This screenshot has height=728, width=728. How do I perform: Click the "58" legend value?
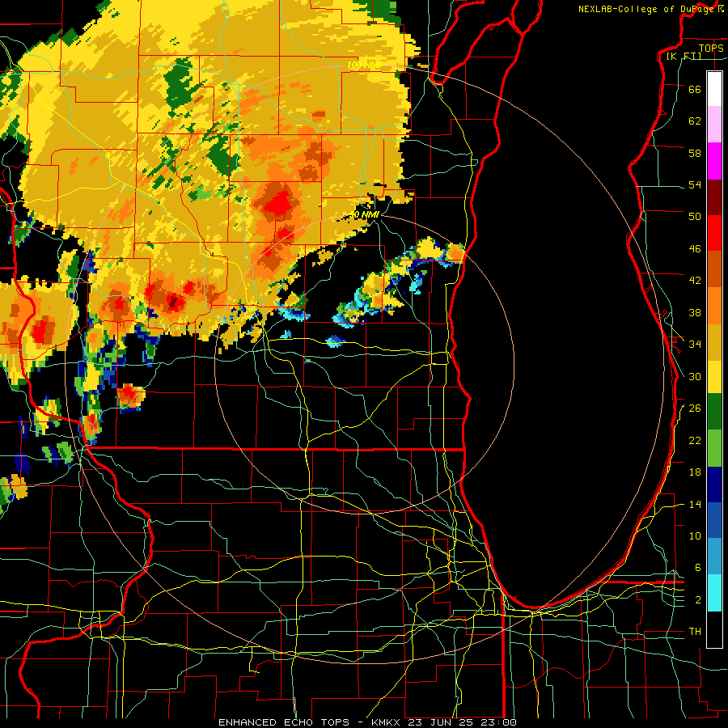[695, 153]
